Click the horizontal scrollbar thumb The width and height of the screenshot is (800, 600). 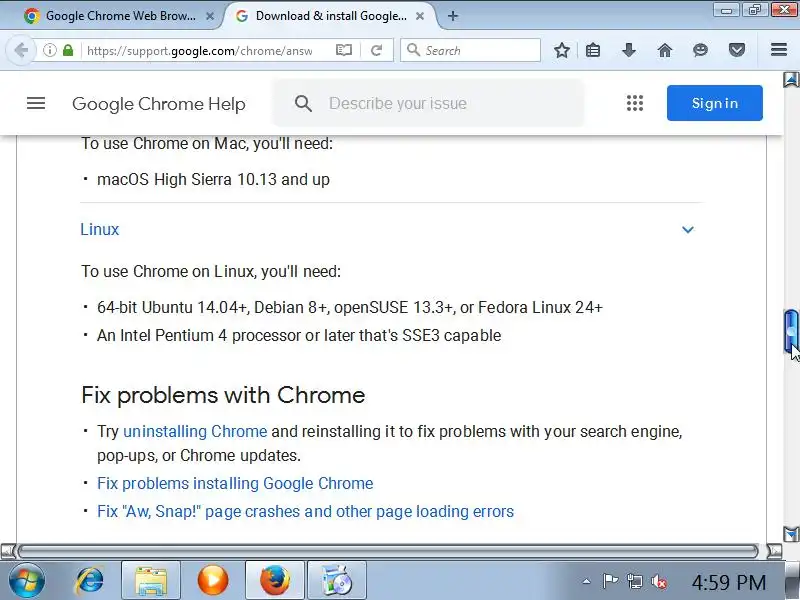tap(388, 551)
